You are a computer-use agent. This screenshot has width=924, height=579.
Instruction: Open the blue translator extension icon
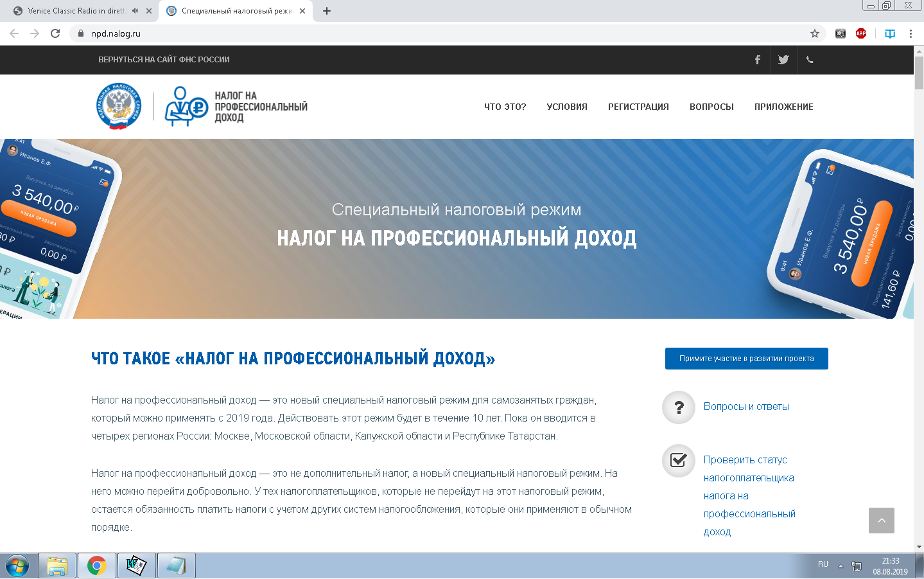(890, 33)
